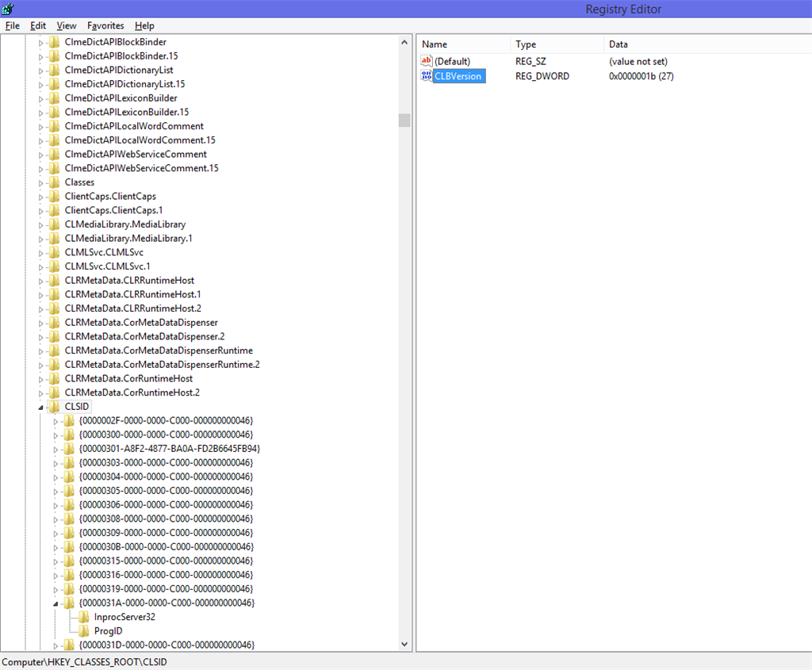This screenshot has width=812, height=670.
Task: Click the Classes key folder icon
Action: point(55,182)
